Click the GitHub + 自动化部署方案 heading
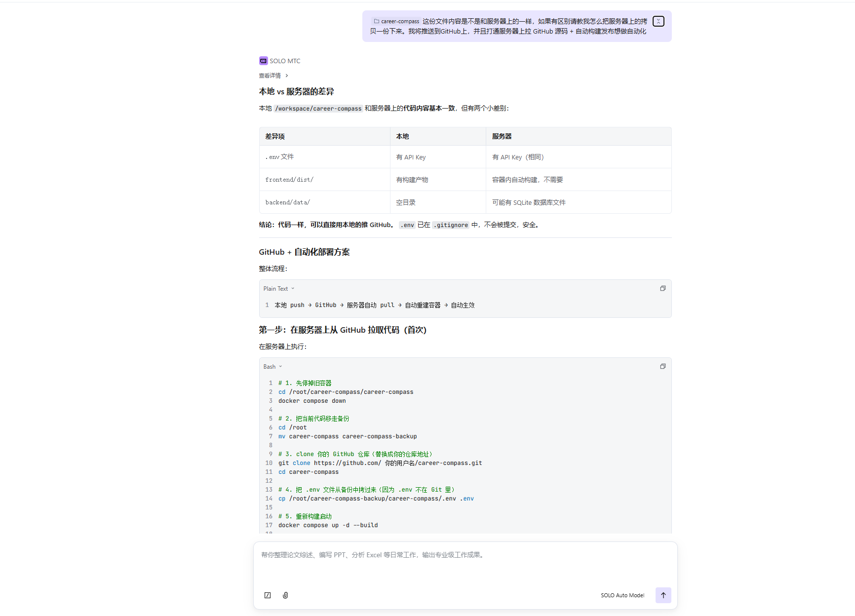 pos(304,252)
